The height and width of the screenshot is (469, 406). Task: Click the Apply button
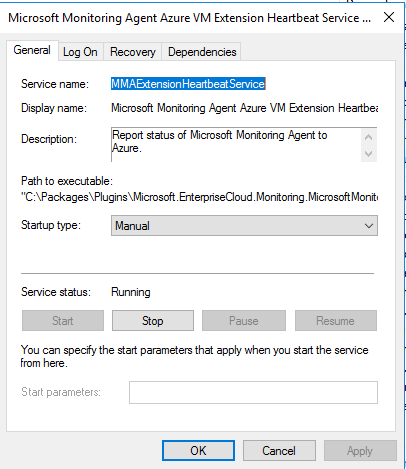360,451
